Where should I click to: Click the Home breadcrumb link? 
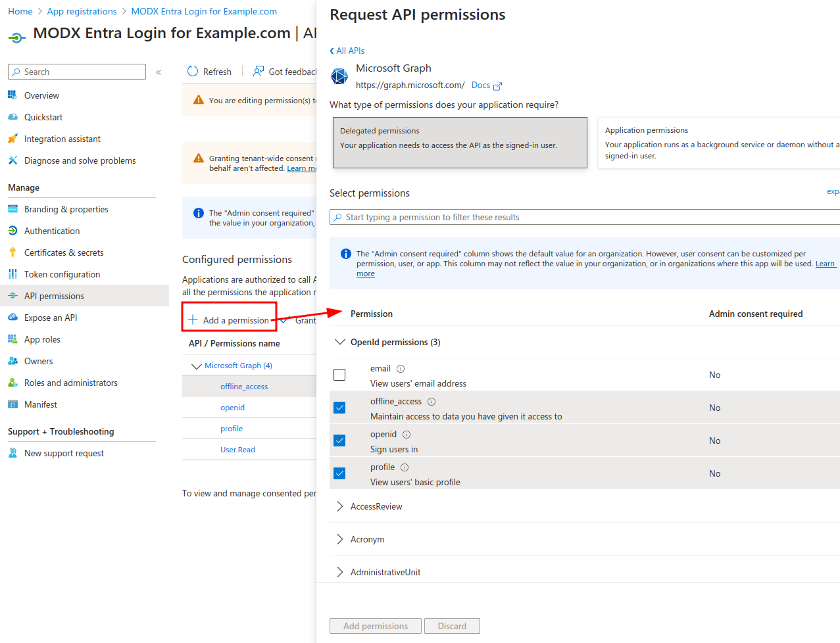coord(20,11)
